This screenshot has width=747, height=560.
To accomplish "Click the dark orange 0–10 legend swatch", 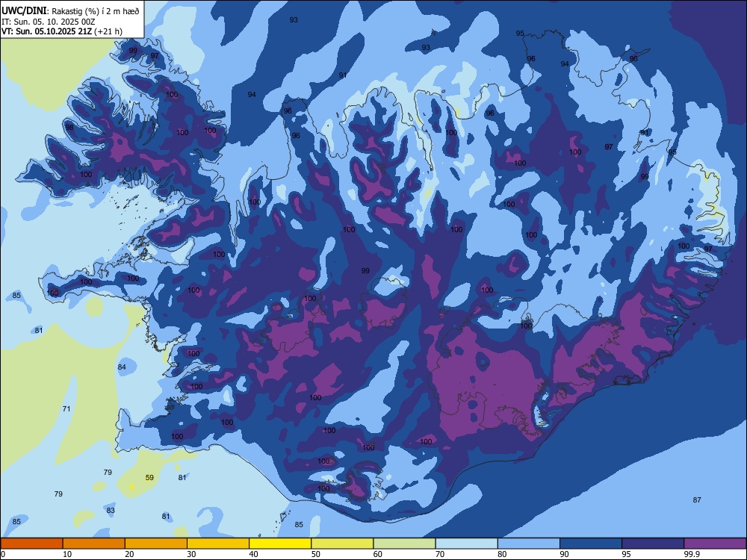I will [31, 544].
